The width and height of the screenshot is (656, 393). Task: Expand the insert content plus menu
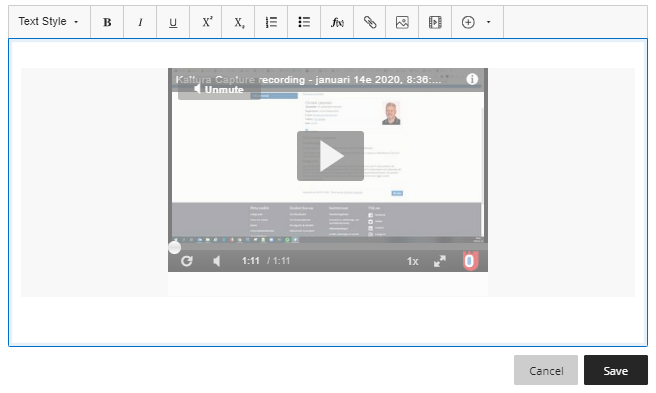[468, 22]
